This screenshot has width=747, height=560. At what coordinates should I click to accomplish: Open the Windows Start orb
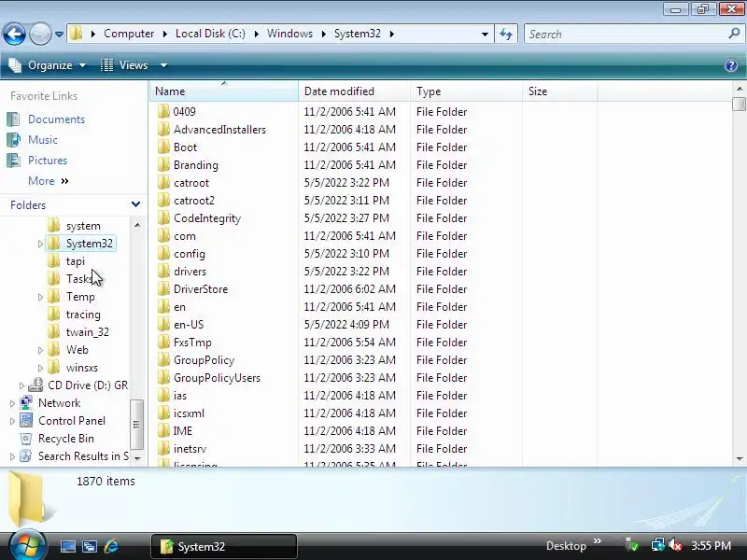(x=27, y=545)
